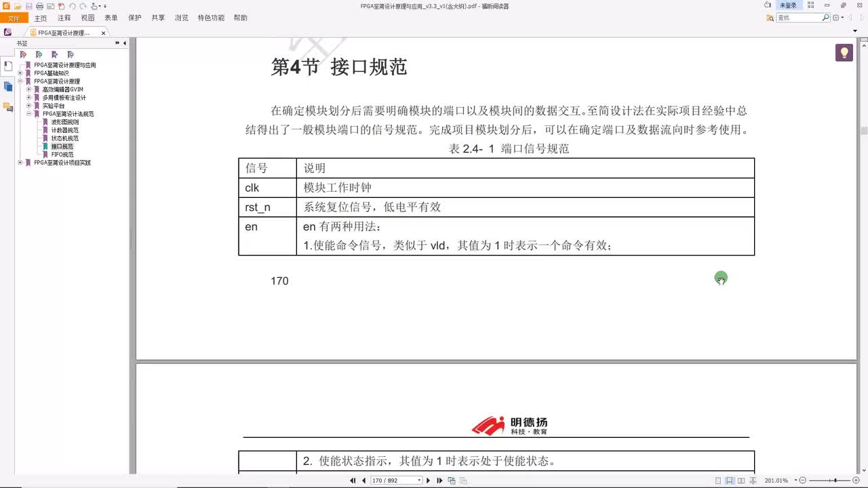The width and height of the screenshot is (868, 488).
Task: Click the start page icon left of document tab
Action: click(7, 32)
